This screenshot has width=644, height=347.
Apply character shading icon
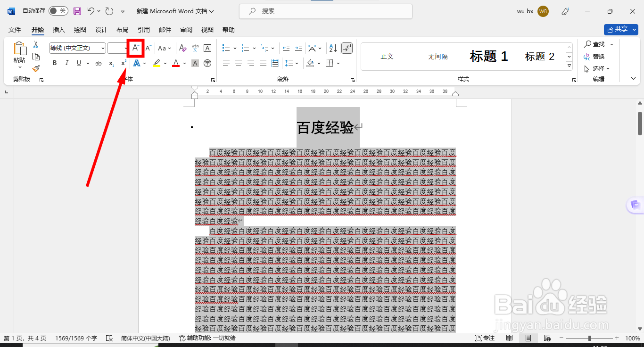[x=195, y=63]
